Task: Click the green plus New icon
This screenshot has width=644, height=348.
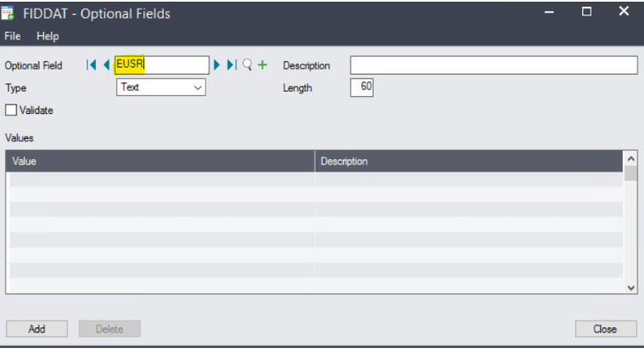Action: pyautogui.click(x=262, y=66)
